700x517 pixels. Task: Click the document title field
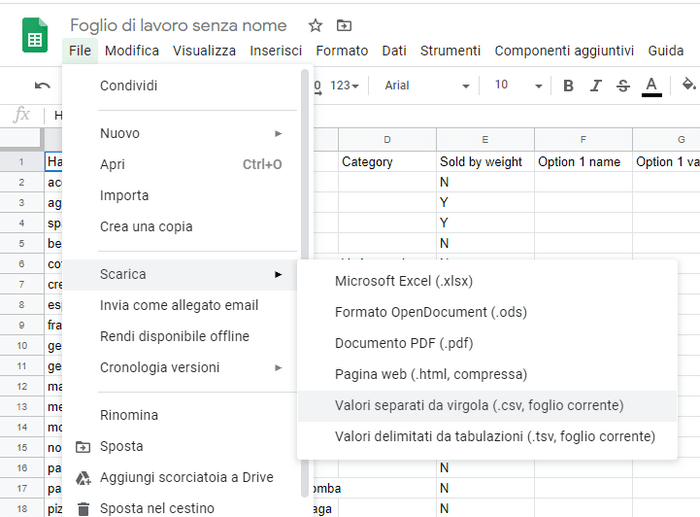178,25
